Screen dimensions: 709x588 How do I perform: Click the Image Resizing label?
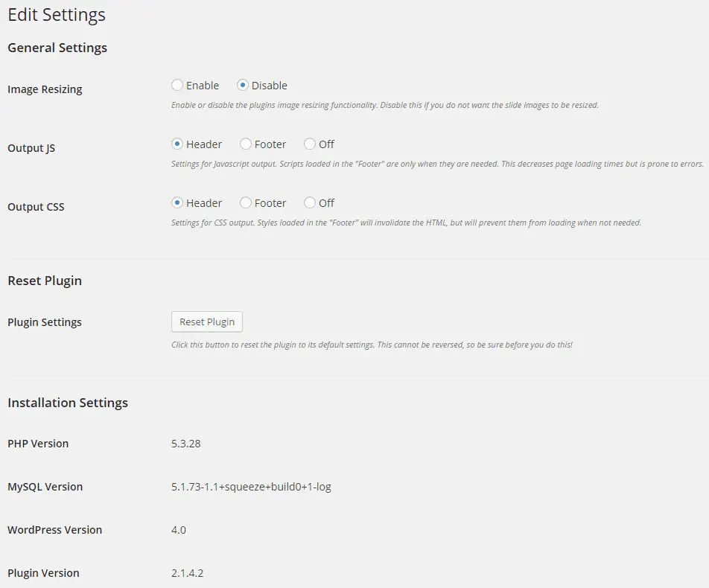tap(45, 89)
